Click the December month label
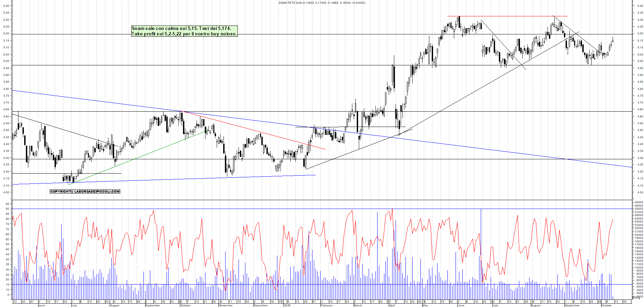Viewport: 644px width, 307px height. [261, 305]
